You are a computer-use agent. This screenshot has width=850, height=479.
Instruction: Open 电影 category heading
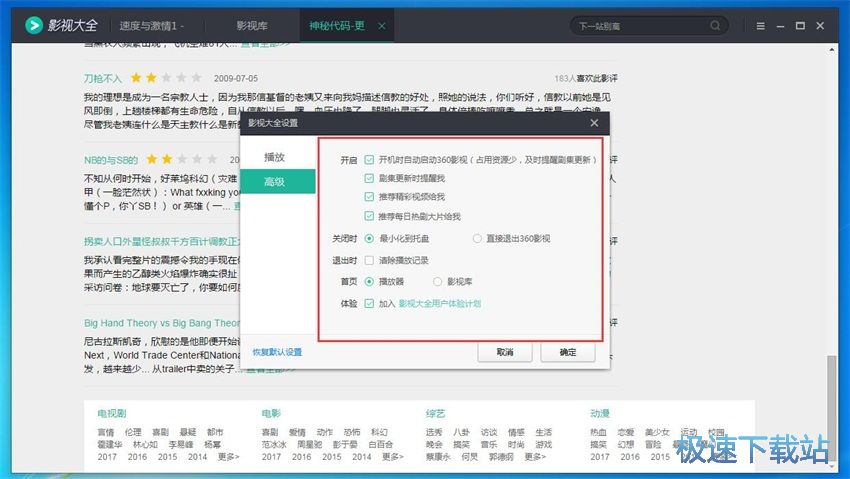(x=271, y=413)
